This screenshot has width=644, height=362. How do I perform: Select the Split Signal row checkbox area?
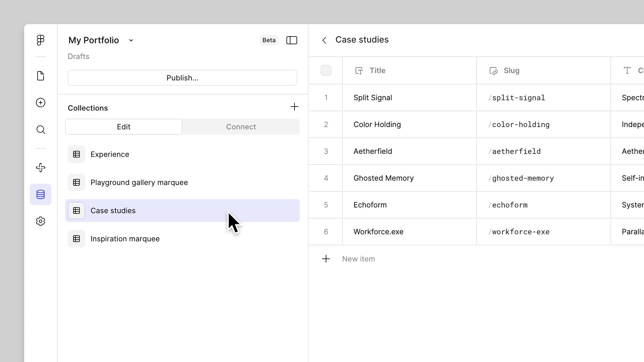coord(326,98)
